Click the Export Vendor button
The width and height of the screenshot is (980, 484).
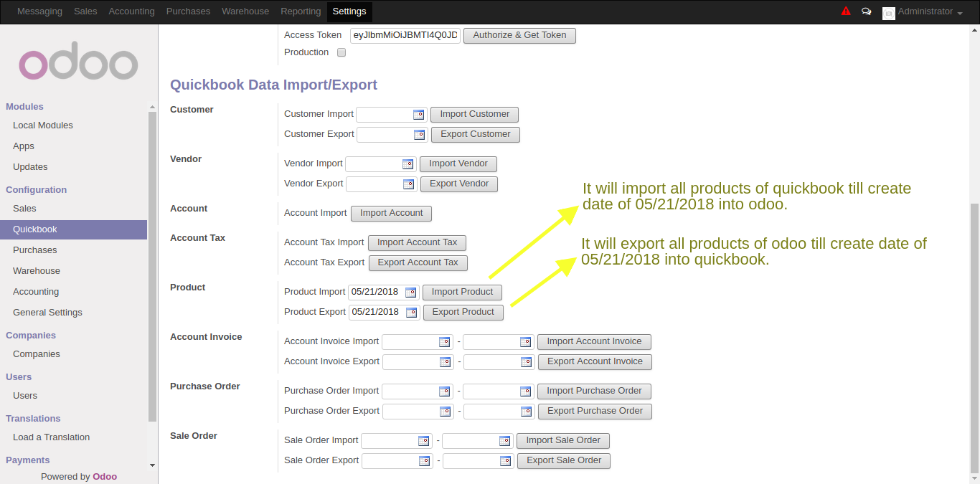[459, 184]
